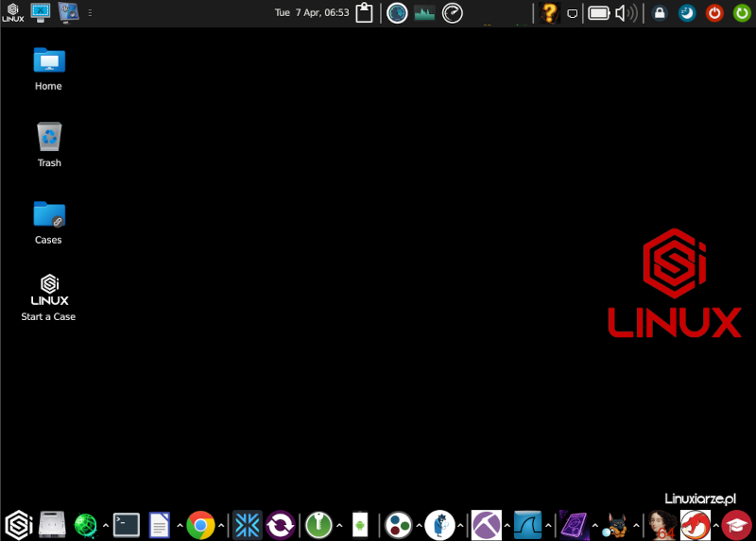Open the blue inward-arrows app icon
This screenshot has width=756, height=541.
tap(248, 525)
